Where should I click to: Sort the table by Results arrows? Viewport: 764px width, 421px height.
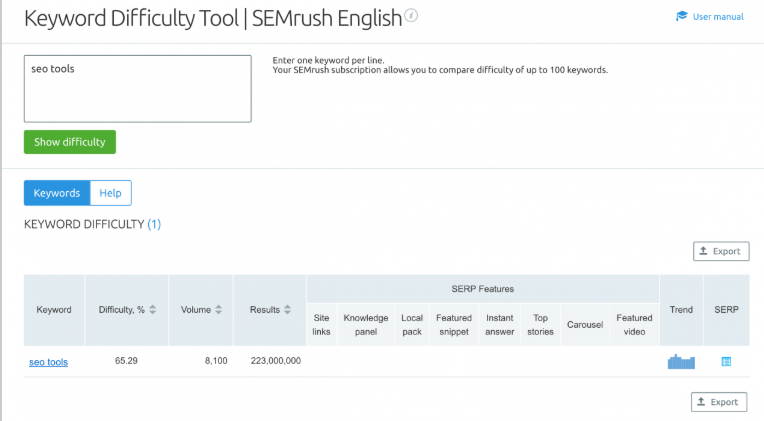point(287,309)
